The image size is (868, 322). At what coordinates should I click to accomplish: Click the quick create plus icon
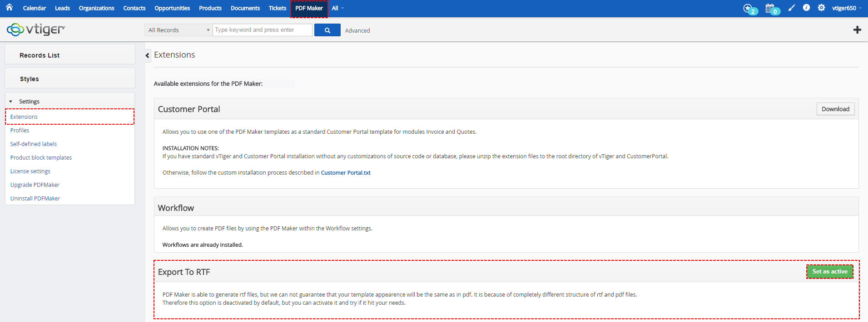(857, 29)
